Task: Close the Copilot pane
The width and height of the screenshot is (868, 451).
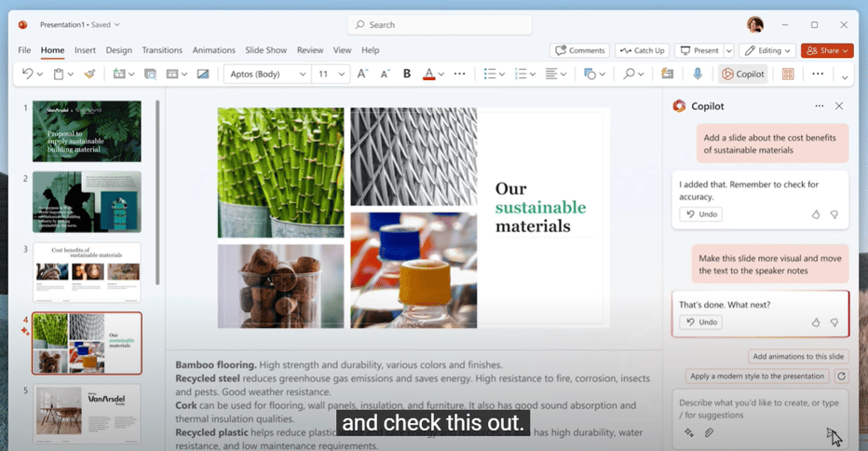Action: 839,106
